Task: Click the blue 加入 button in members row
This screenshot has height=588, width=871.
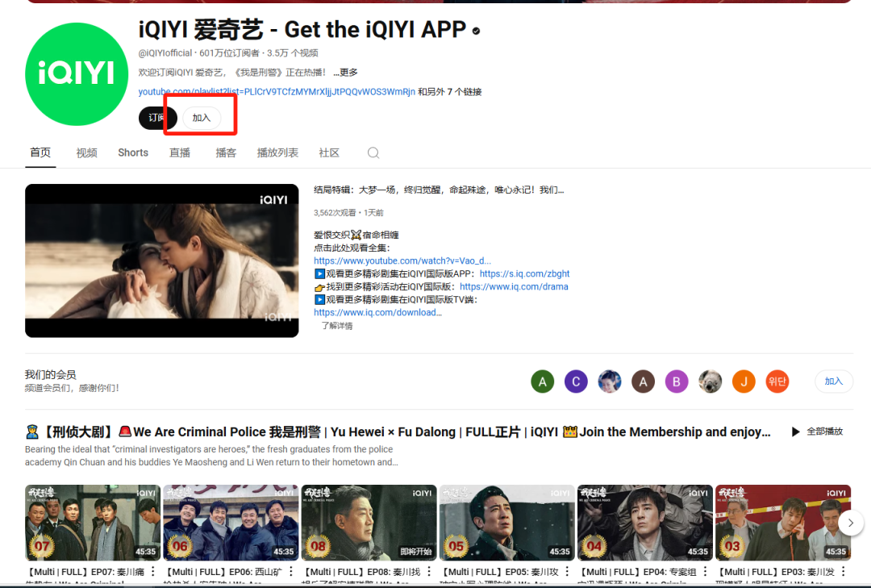Action: 834,382
